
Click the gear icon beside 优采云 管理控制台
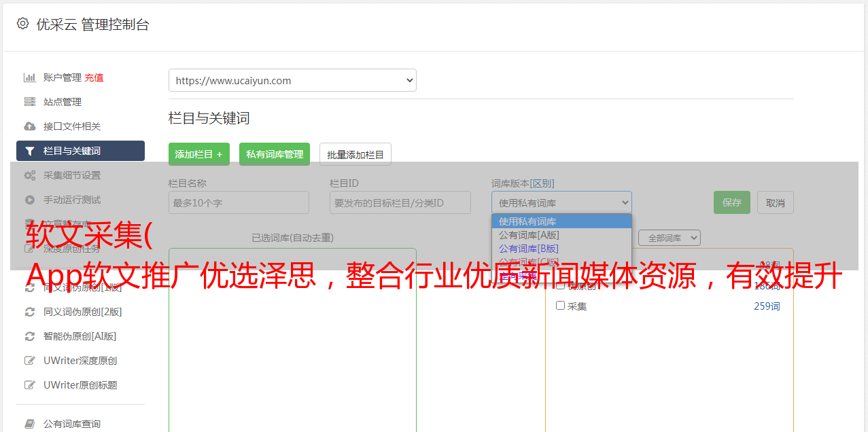22,24
